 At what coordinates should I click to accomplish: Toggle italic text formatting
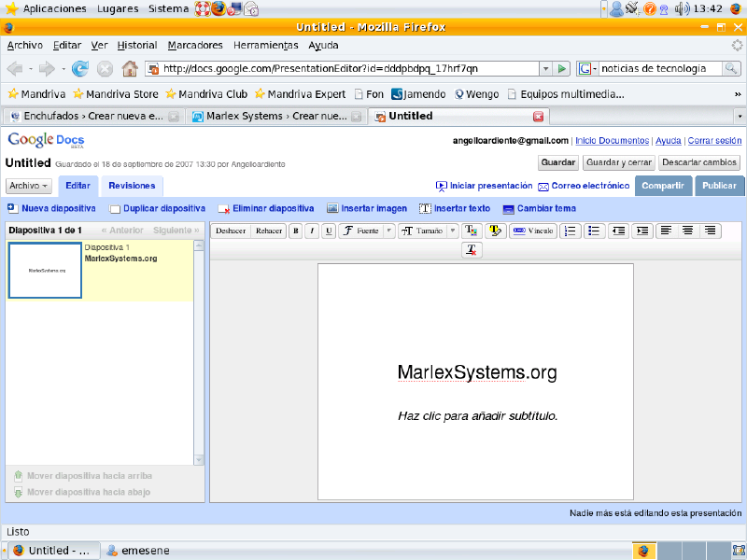point(312,231)
